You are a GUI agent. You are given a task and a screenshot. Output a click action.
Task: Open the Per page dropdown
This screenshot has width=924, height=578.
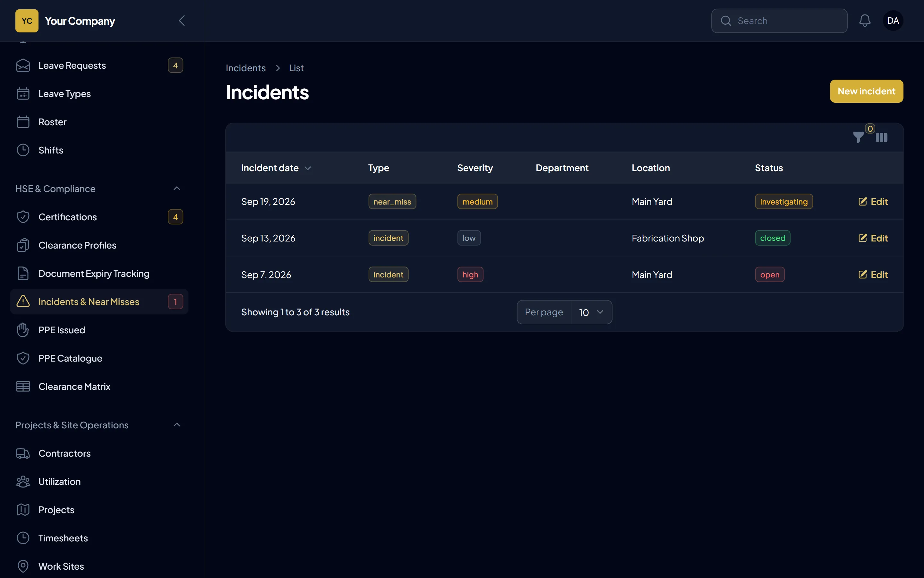click(x=591, y=312)
